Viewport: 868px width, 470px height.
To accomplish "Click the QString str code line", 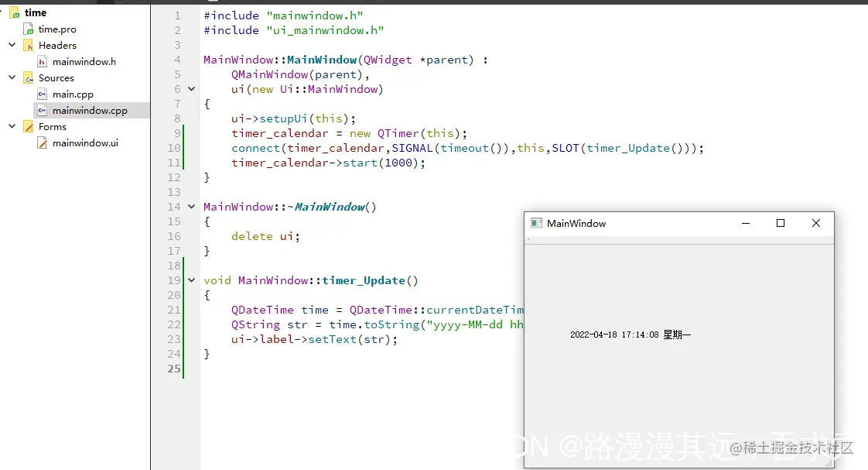I will pos(378,324).
